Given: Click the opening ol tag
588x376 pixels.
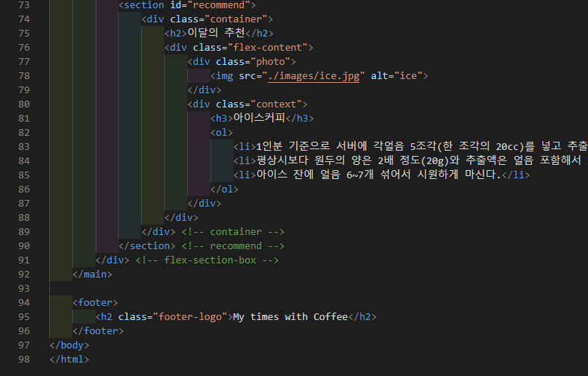Looking at the screenshot, I should tap(222, 133).
